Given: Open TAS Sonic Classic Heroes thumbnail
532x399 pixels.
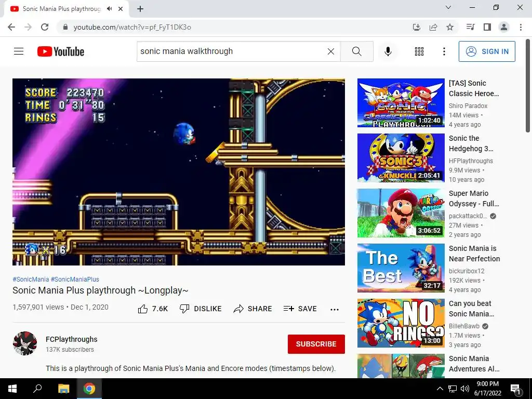Looking at the screenshot, I should click(x=401, y=103).
